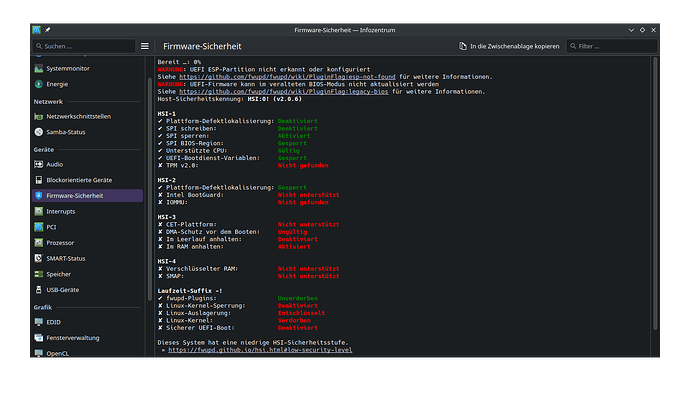
Task: Click the main content vertical scrollbar
Action: (x=655, y=194)
